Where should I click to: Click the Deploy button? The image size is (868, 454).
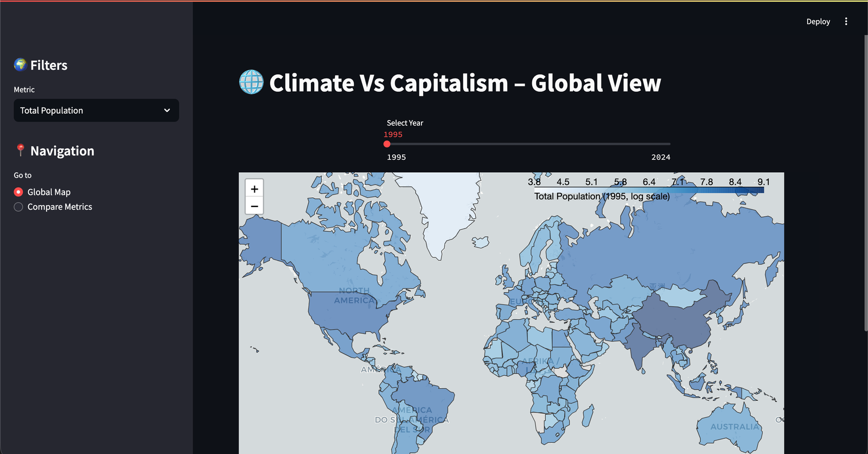[x=818, y=22]
